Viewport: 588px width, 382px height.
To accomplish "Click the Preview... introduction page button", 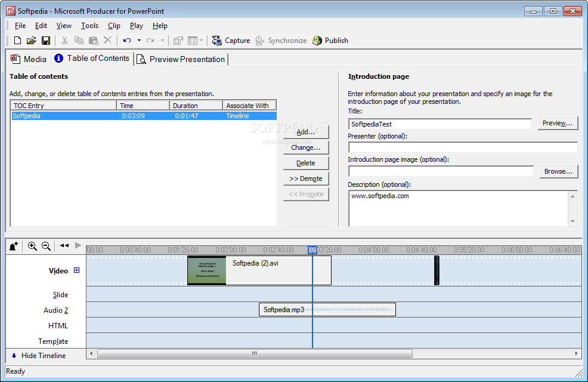I will click(558, 123).
